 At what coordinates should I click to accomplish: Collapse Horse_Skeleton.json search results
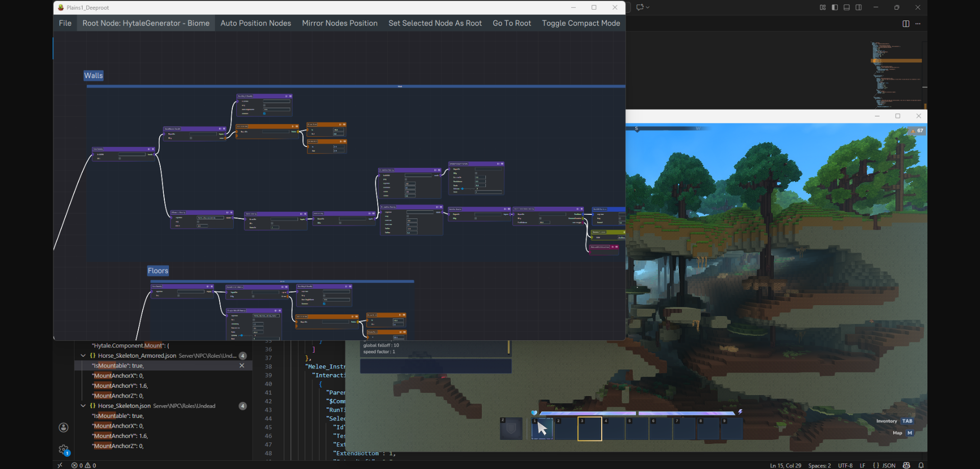tap(83, 406)
